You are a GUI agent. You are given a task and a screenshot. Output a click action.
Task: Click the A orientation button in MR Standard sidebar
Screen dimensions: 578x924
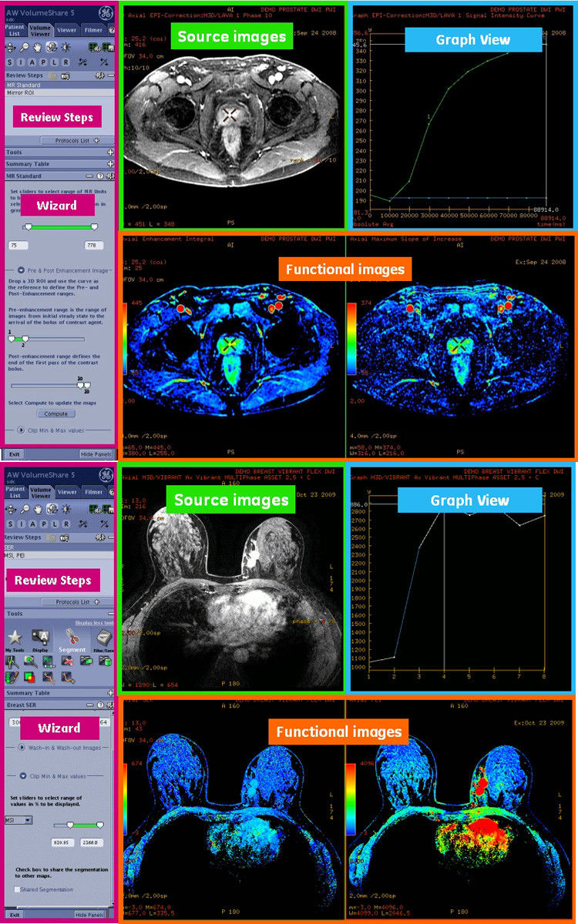pos(32,62)
